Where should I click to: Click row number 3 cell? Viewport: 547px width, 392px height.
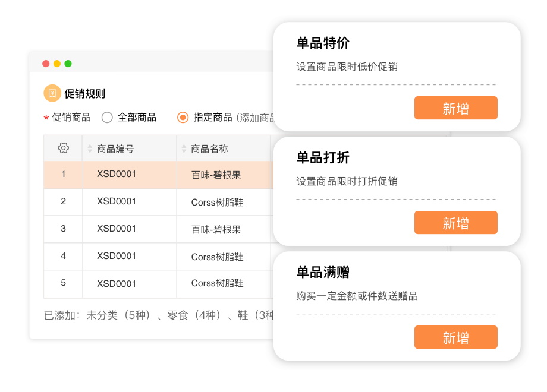pos(64,229)
